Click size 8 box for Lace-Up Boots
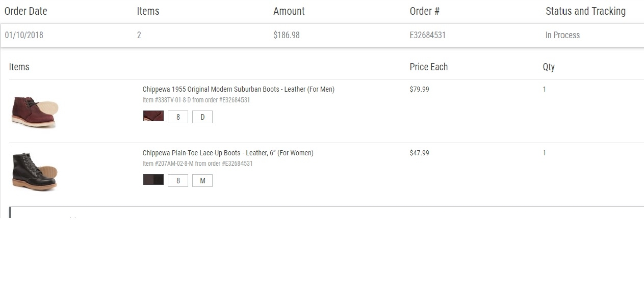Screen dimensions: 644x302 coord(178,181)
